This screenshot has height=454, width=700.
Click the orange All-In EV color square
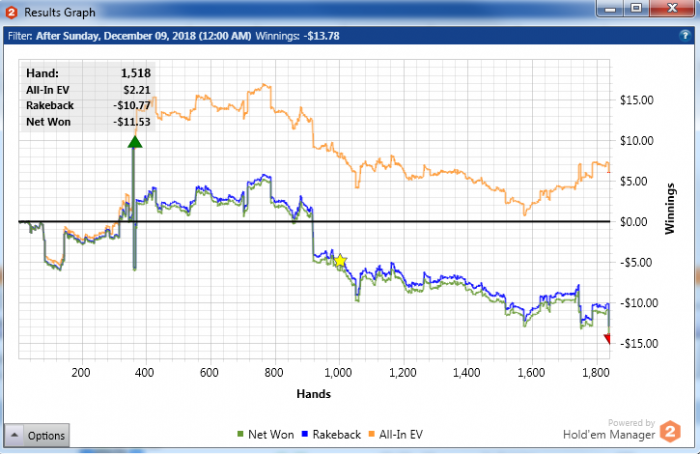pyautogui.click(x=371, y=434)
